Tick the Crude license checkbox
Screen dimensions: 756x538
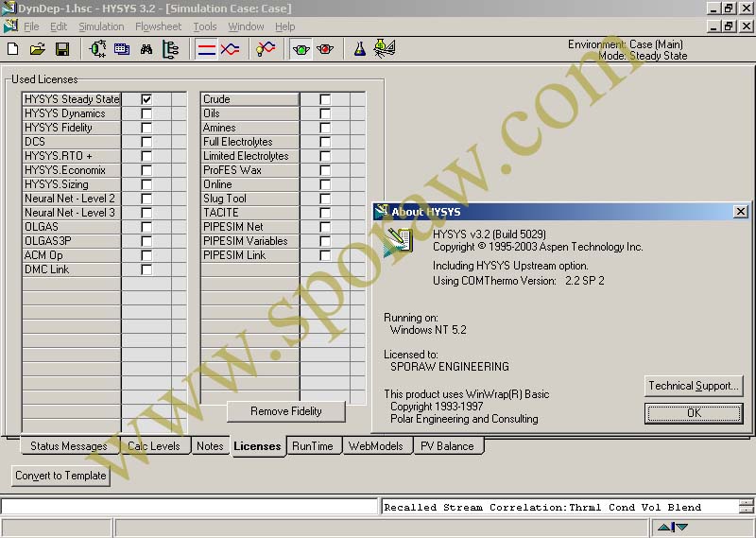tap(325, 99)
